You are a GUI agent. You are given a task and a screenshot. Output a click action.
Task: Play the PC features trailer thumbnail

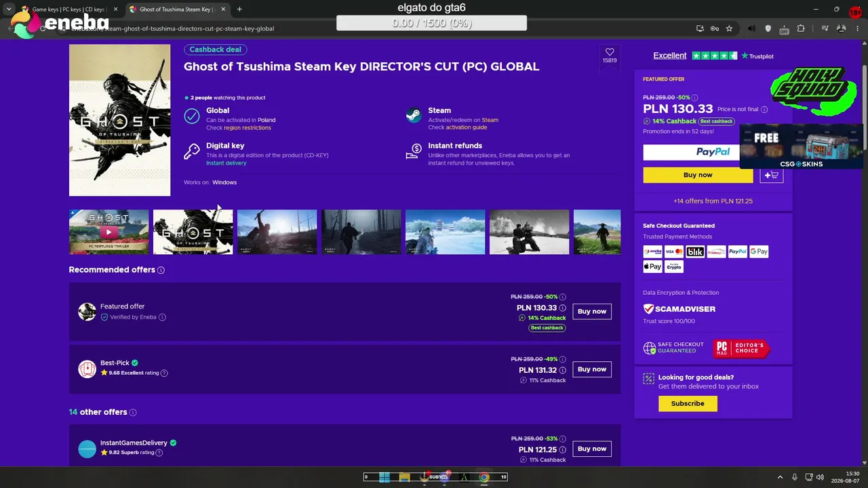(x=108, y=232)
